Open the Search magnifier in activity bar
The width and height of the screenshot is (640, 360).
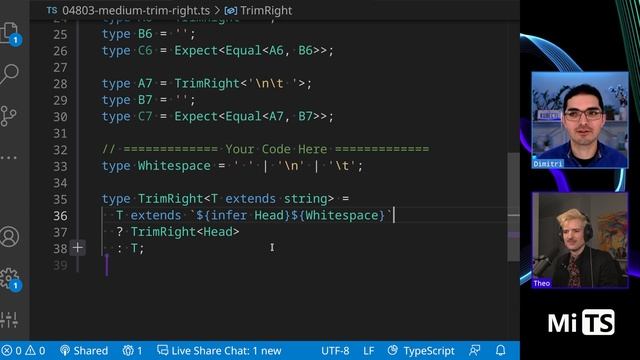tap(10, 74)
